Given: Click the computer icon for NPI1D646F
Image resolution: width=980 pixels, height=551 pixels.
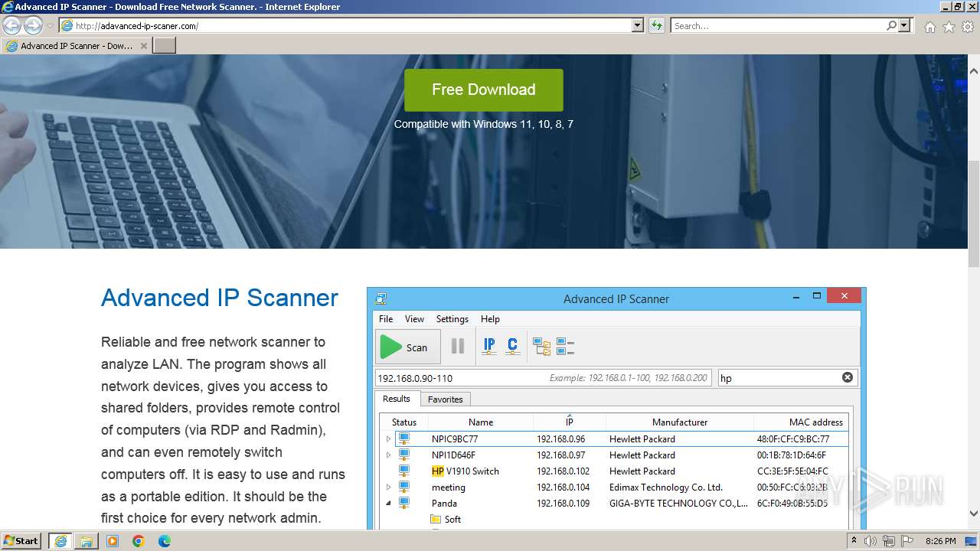Looking at the screenshot, I should (404, 455).
